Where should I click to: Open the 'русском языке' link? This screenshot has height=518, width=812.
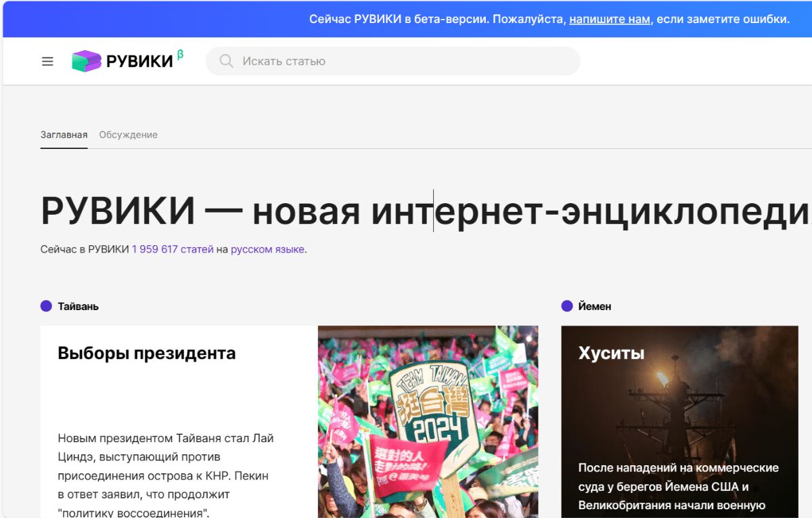[x=267, y=249]
